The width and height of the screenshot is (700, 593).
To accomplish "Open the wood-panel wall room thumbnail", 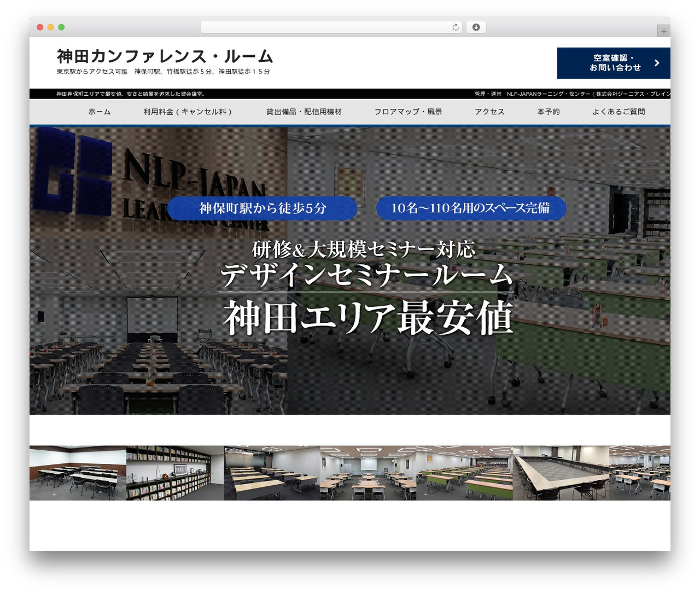I will click(x=78, y=473).
